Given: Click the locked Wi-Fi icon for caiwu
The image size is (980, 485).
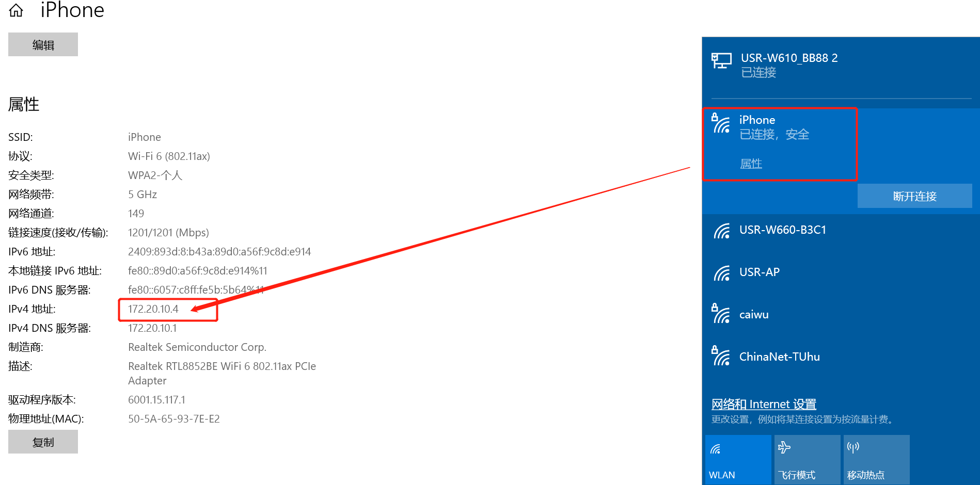Looking at the screenshot, I should pyautogui.click(x=721, y=314).
